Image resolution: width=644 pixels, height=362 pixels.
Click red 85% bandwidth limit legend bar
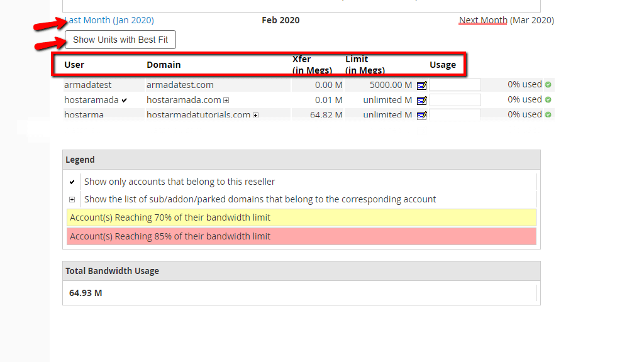tap(301, 236)
